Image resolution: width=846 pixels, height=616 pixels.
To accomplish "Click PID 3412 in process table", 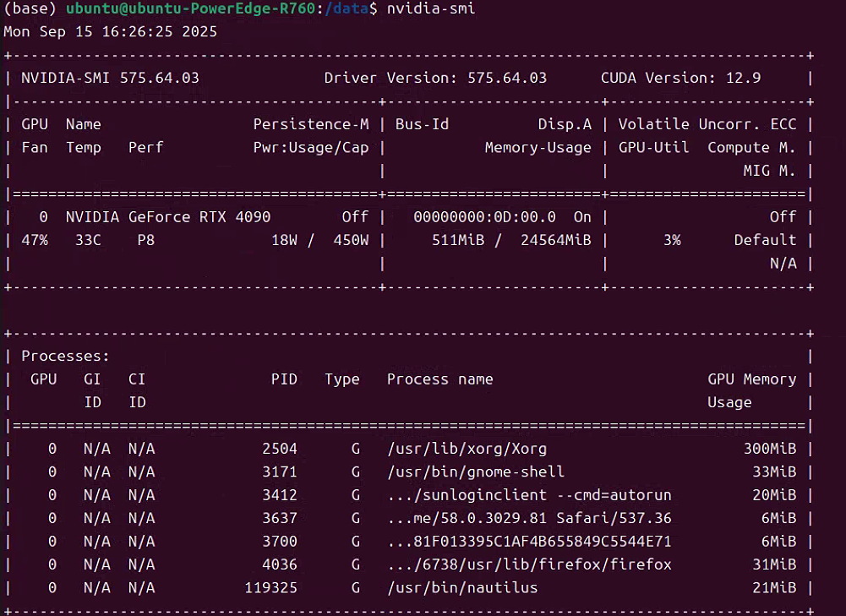I will click(280, 496).
